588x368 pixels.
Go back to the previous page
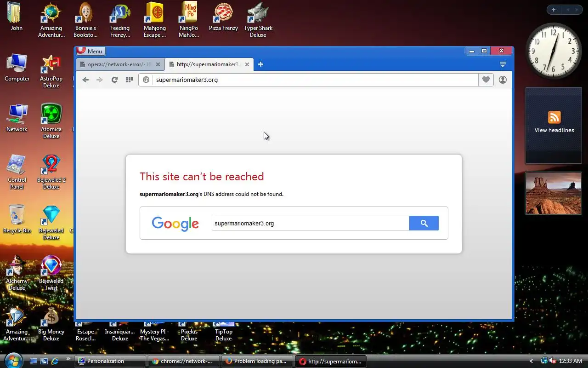click(x=85, y=80)
